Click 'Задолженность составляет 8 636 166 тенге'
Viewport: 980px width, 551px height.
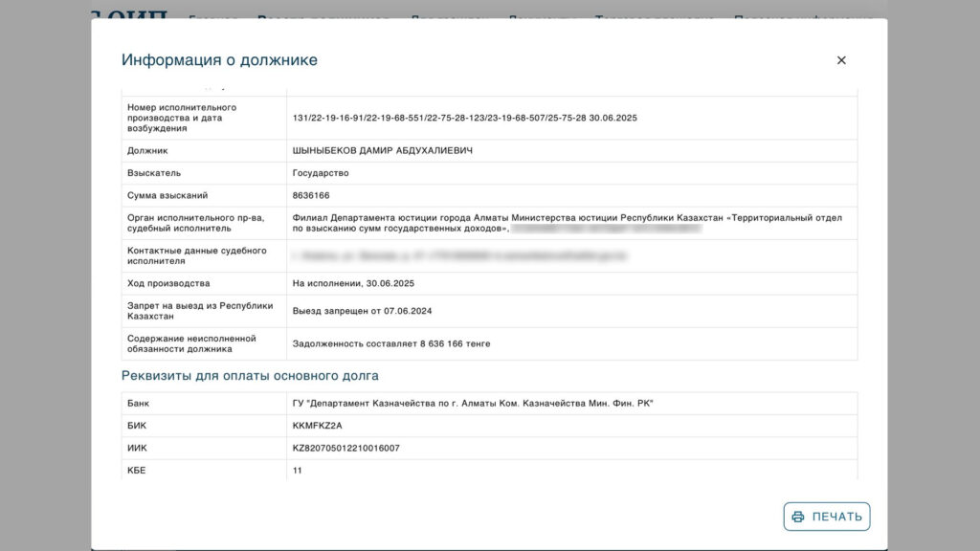coord(390,343)
